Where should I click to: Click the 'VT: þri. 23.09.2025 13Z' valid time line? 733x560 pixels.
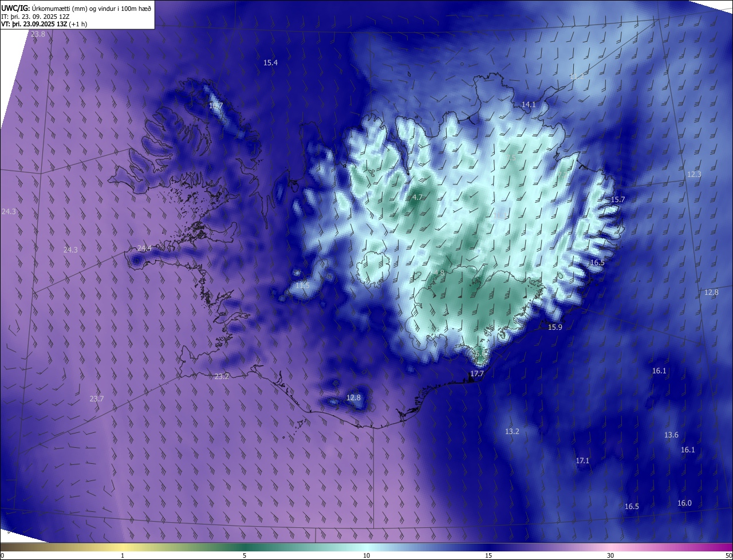[x=36, y=24]
